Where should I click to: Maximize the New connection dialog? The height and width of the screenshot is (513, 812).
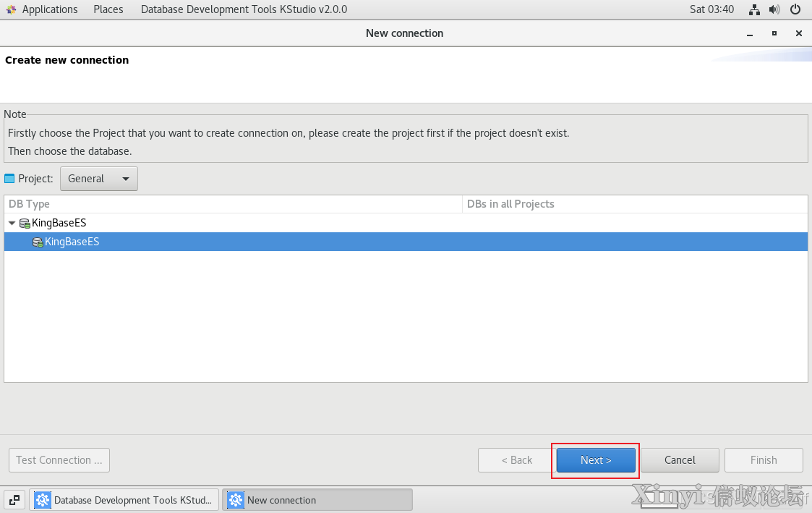(x=774, y=34)
